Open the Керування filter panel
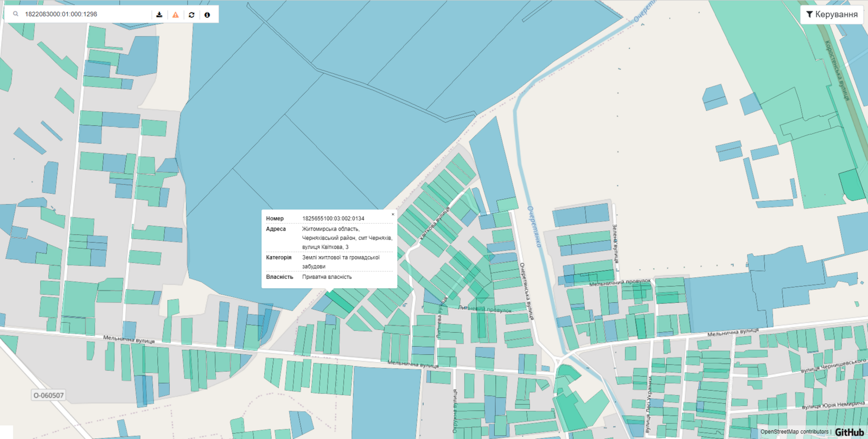The width and height of the screenshot is (868, 439). (832, 15)
